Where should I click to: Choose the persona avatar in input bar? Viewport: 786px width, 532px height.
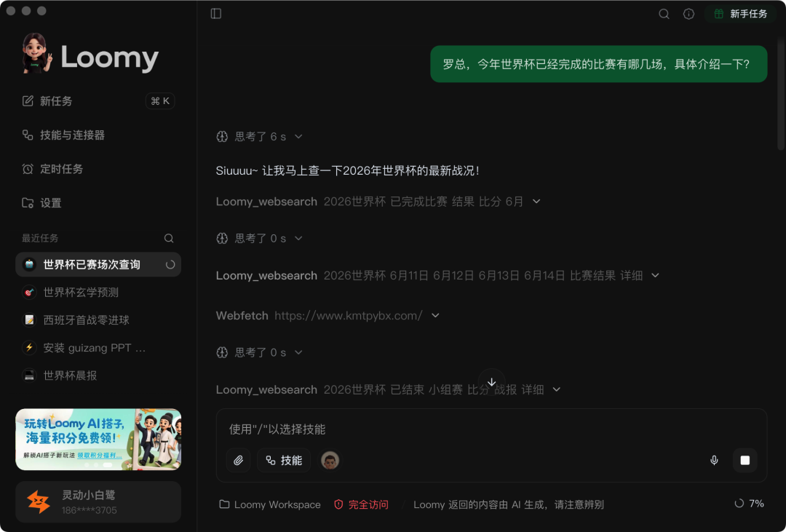(330, 460)
